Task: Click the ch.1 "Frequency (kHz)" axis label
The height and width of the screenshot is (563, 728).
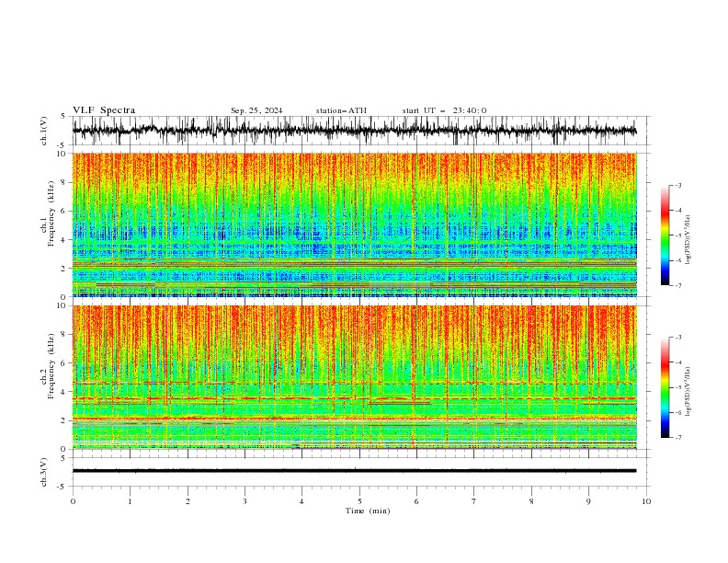Action: pyautogui.click(x=51, y=213)
